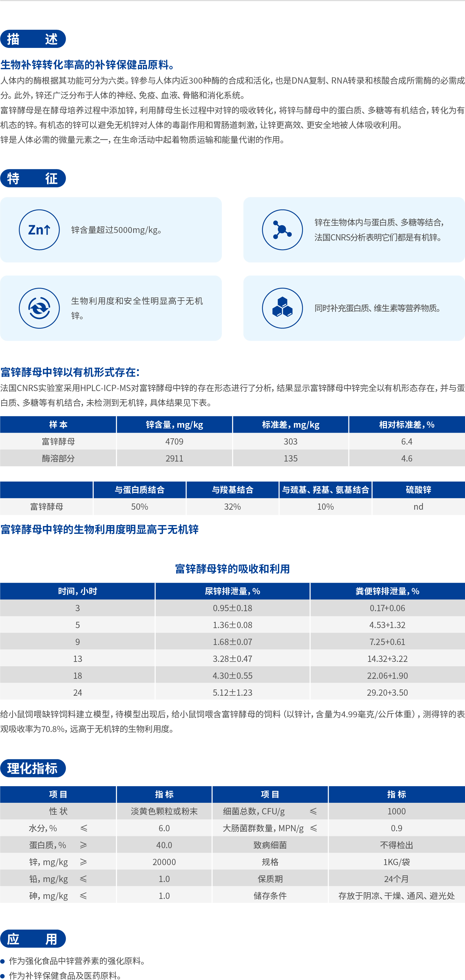
Task: Click the 尿锌排泄量, % column header
Action: (232, 591)
